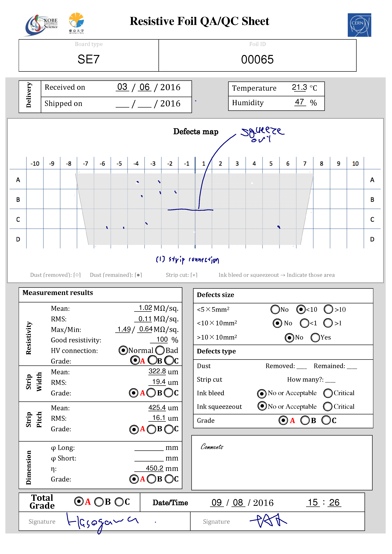The width and height of the screenshot is (392, 554).
Task: Select Strip Pitch grade C
Action: [x=169, y=429]
